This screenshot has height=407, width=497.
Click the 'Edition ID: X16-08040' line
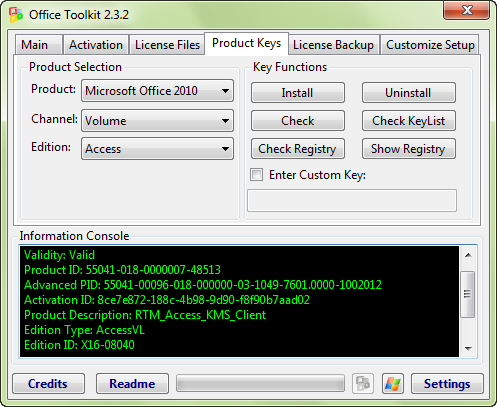[79, 345]
